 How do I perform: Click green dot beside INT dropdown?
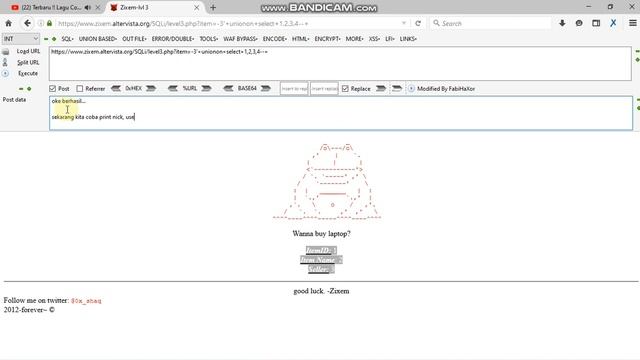click(54, 39)
